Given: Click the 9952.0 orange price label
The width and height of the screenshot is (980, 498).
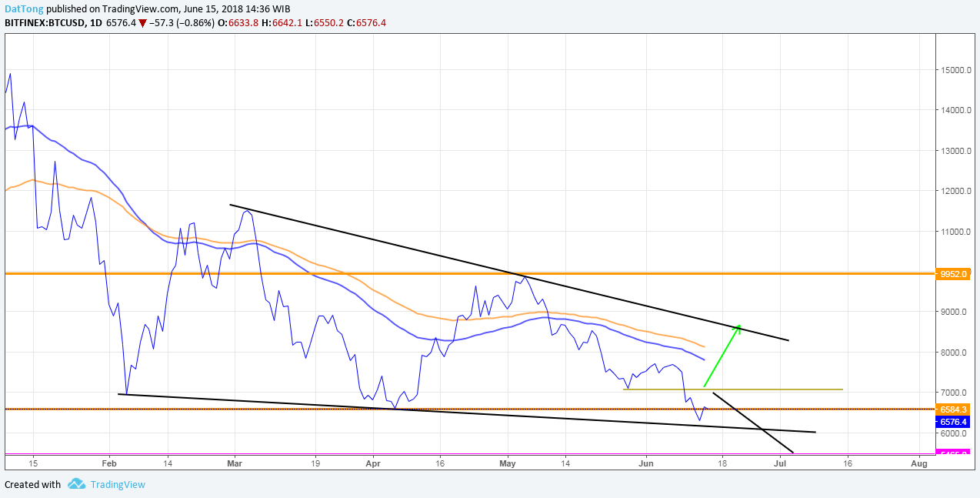Looking at the screenshot, I should coord(952,273).
